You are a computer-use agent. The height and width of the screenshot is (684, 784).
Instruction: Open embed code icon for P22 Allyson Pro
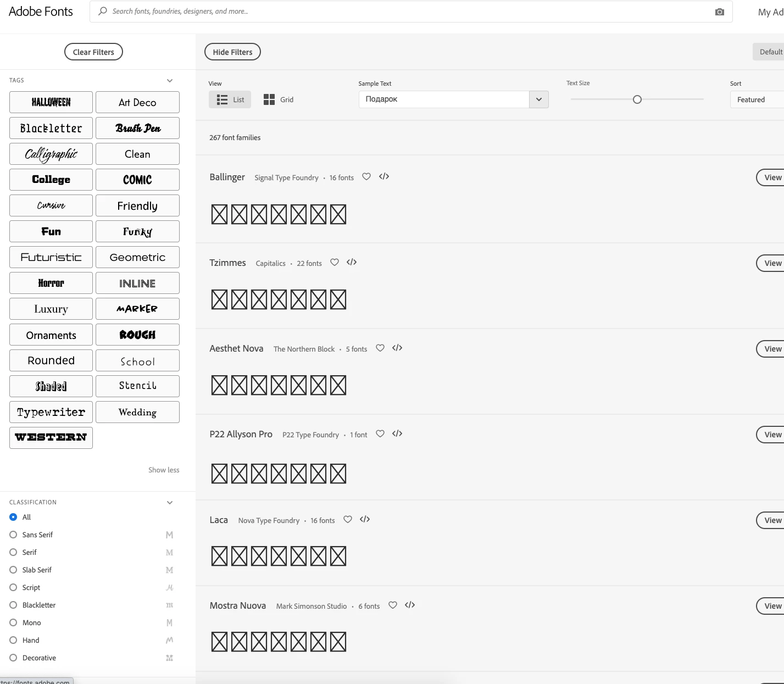click(x=397, y=433)
